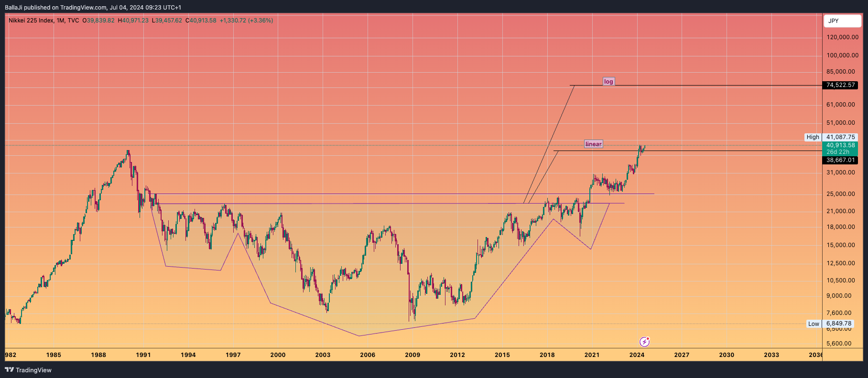The image size is (868, 378).
Task: Click the 12,500.00 price axis label
Action: [x=841, y=263]
